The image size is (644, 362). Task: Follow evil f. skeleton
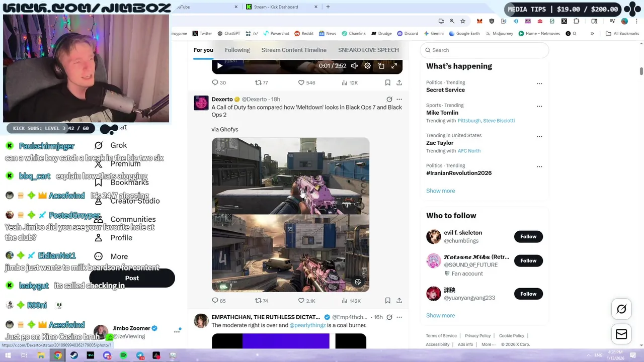tap(528, 236)
